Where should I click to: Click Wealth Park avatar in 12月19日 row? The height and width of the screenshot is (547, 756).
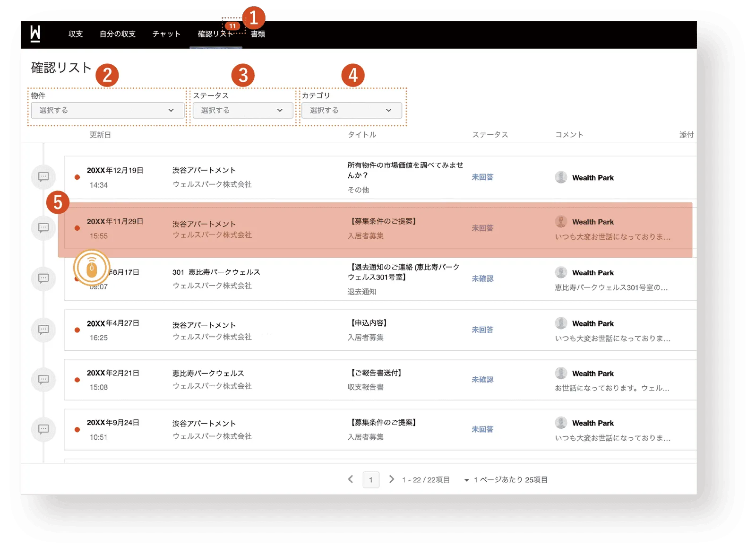coord(561,177)
